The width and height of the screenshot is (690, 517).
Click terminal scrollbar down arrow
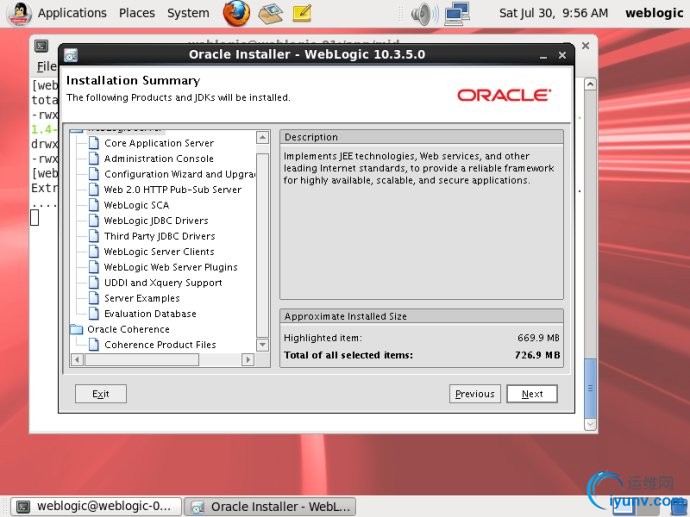(590, 424)
